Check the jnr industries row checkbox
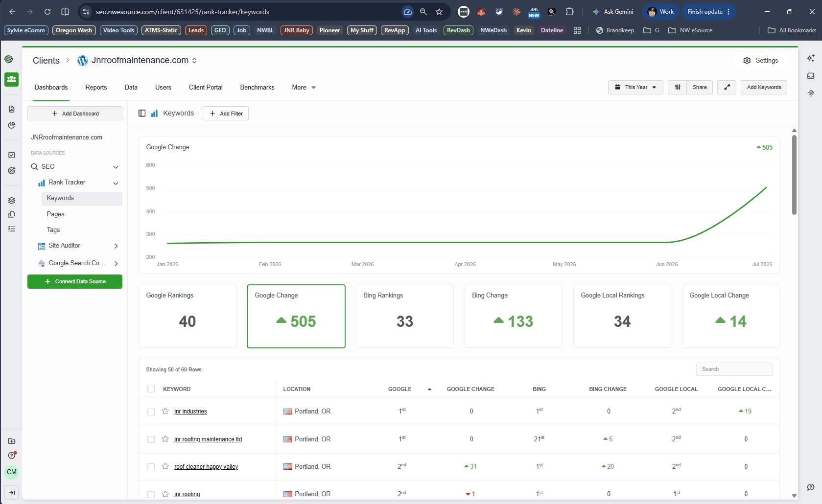822x504 pixels. pos(151,412)
